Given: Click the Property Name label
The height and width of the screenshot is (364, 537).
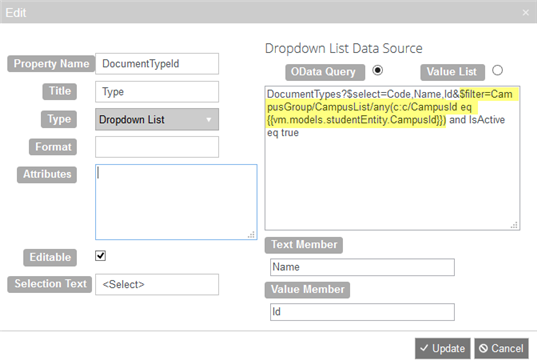Looking at the screenshot, I should (x=51, y=64).
